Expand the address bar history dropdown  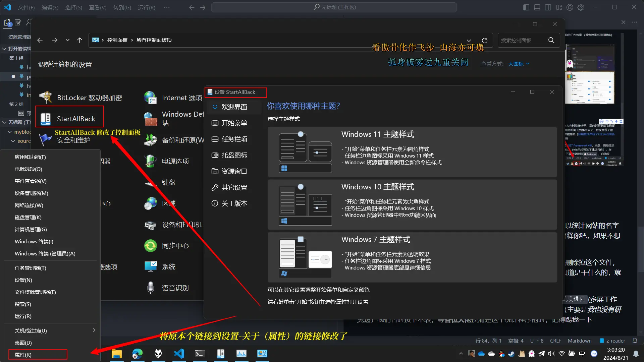pos(469,40)
